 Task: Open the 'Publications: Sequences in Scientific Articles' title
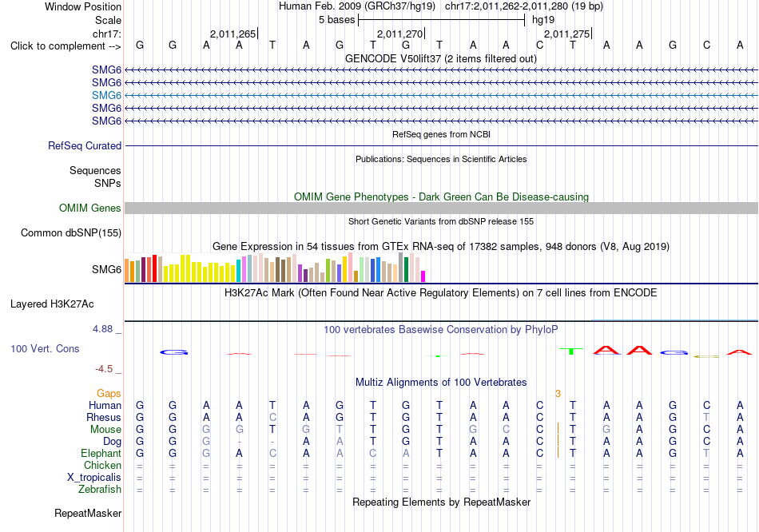point(441,159)
